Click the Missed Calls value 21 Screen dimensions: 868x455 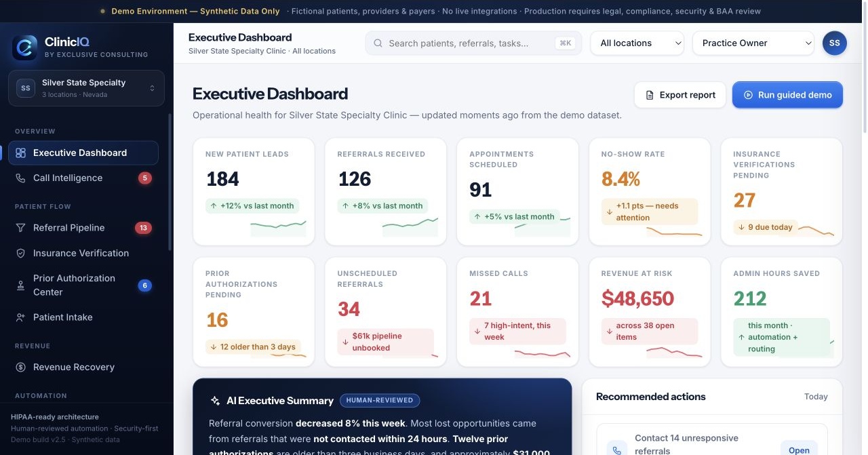tap(480, 298)
